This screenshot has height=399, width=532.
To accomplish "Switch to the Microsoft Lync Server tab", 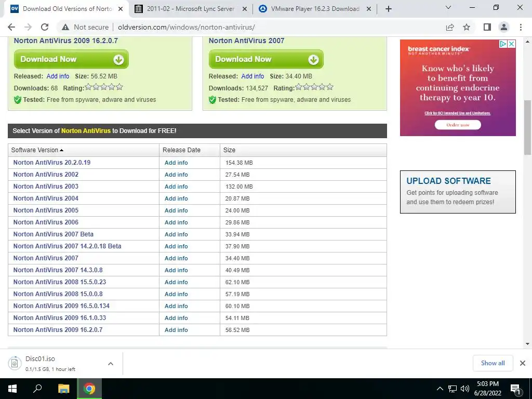I will pos(191,9).
